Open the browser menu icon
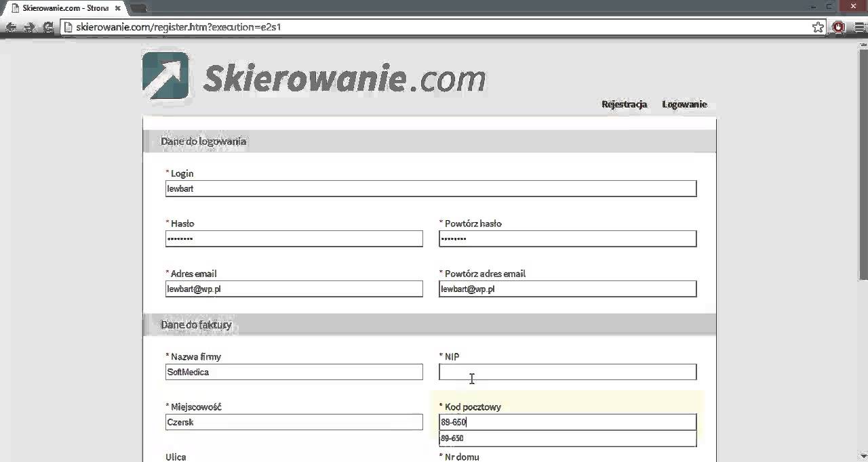This screenshot has height=462, width=868. point(859,27)
